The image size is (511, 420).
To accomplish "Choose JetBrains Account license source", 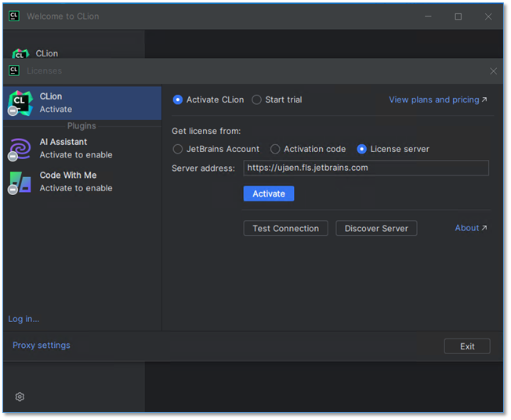I will (178, 149).
